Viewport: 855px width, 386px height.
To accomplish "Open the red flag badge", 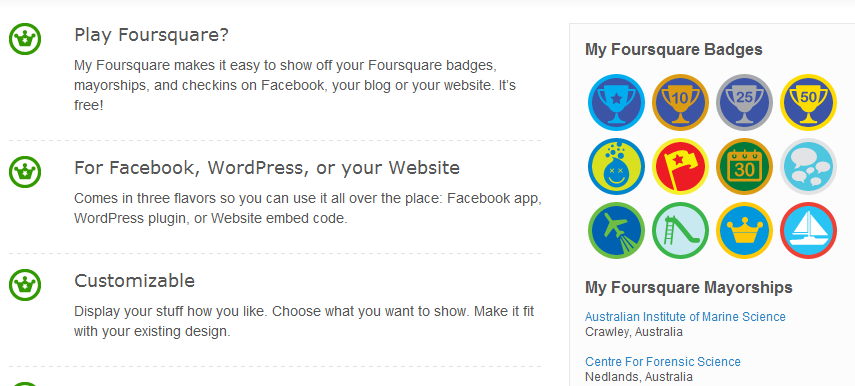I will [681, 166].
